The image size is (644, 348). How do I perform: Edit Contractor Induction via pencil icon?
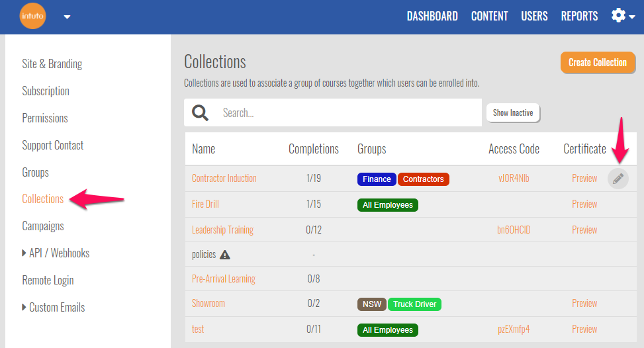tap(618, 179)
